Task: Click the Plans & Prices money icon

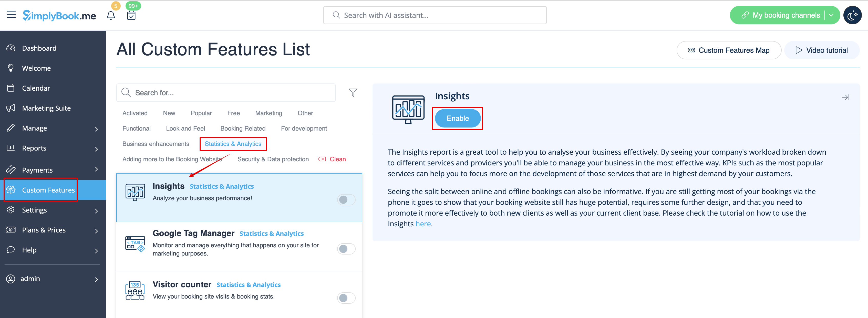Action: point(11,230)
